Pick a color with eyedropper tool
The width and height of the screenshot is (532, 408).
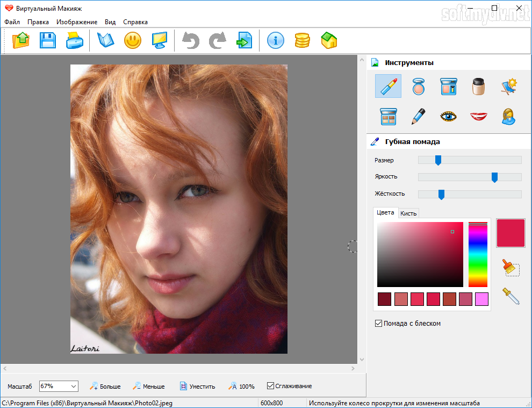(x=511, y=296)
